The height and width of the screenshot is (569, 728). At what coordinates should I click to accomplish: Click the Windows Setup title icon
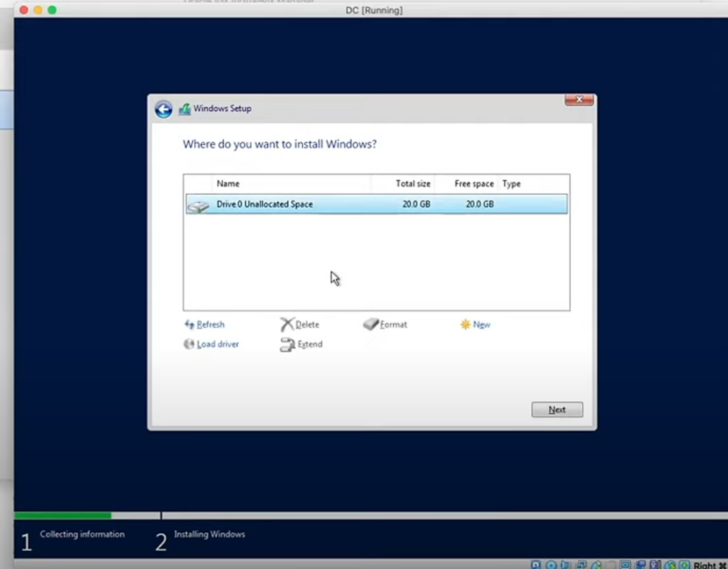pos(185,109)
